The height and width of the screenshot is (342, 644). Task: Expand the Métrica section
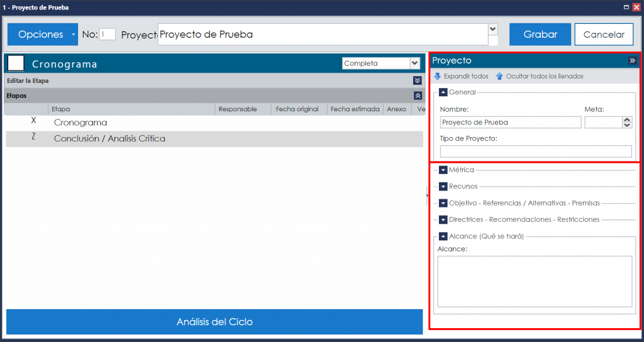point(443,170)
